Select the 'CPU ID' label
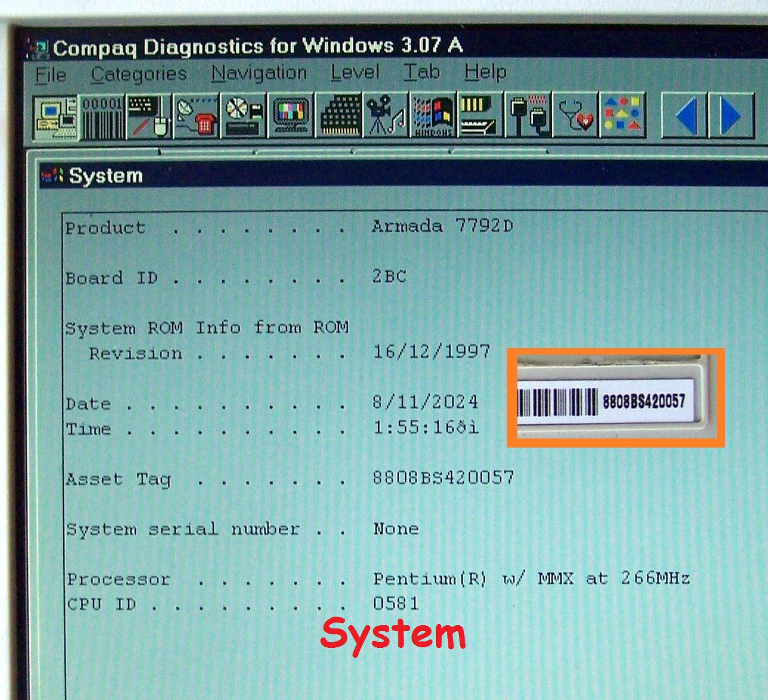 point(102,604)
